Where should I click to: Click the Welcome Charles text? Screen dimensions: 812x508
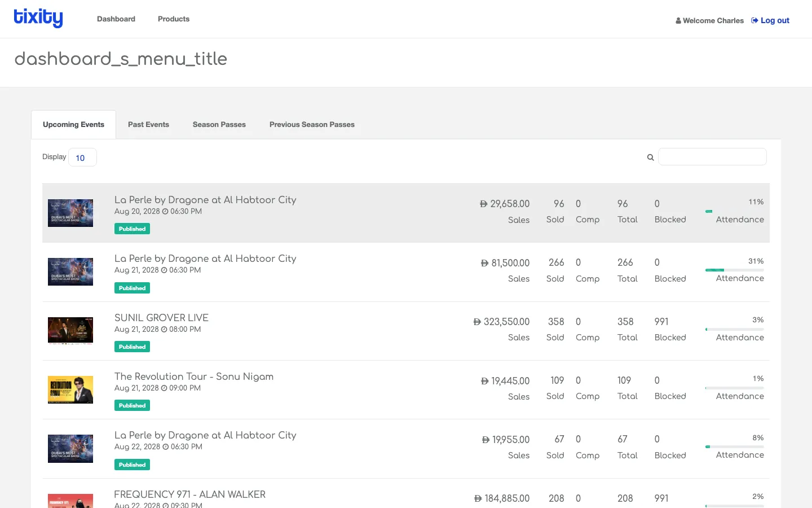713,21
